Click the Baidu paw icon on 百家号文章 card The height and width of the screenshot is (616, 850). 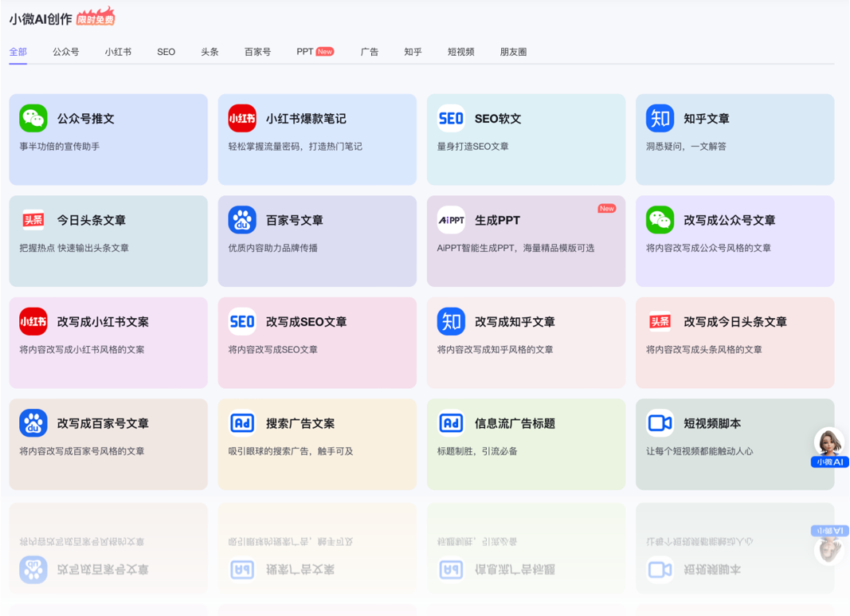pos(241,220)
